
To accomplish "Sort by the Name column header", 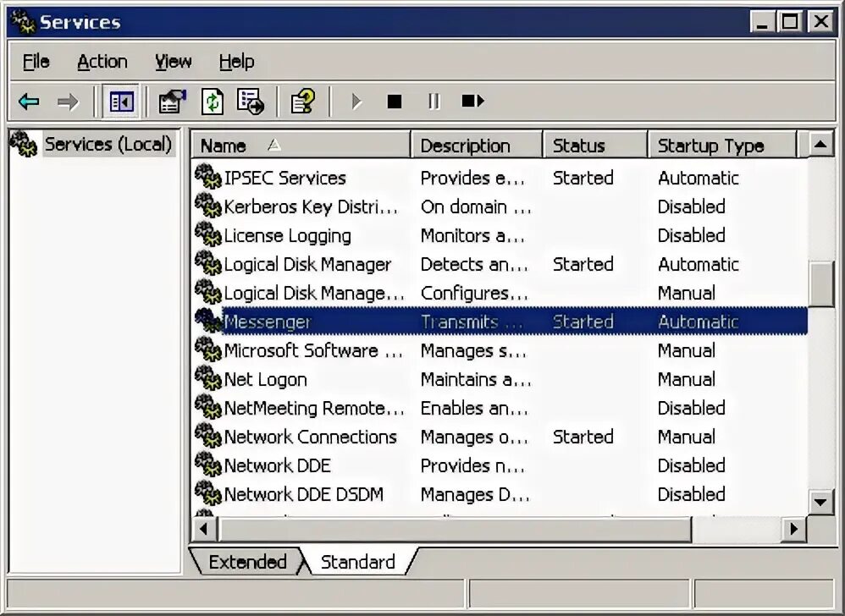I will pos(301,146).
